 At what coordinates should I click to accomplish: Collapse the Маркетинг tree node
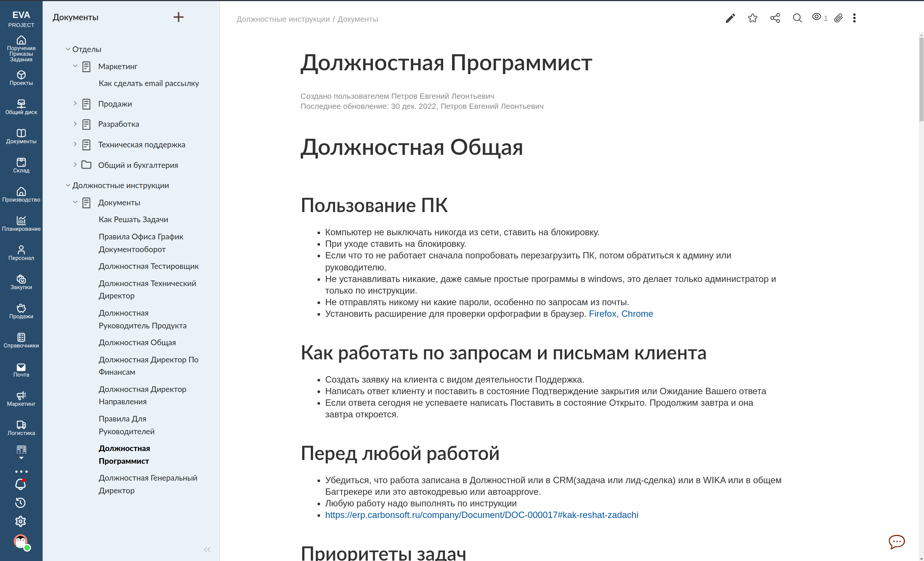pos(75,66)
